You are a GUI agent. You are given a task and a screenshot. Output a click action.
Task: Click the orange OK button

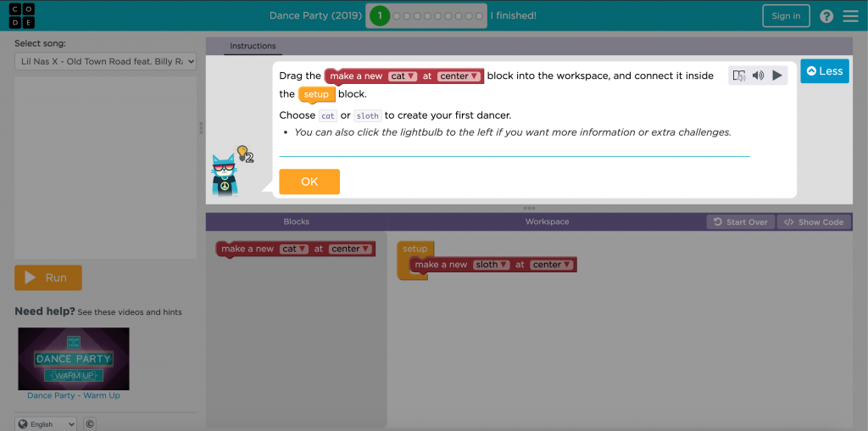coord(309,182)
